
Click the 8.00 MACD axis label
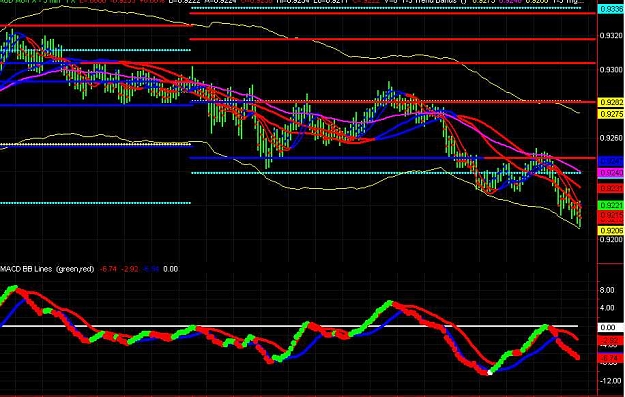point(607,290)
